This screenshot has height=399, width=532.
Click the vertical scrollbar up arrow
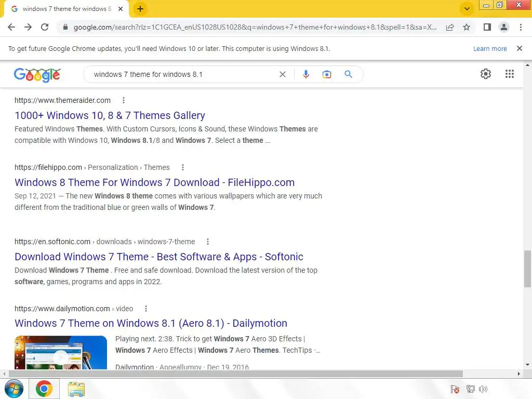(527, 65)
